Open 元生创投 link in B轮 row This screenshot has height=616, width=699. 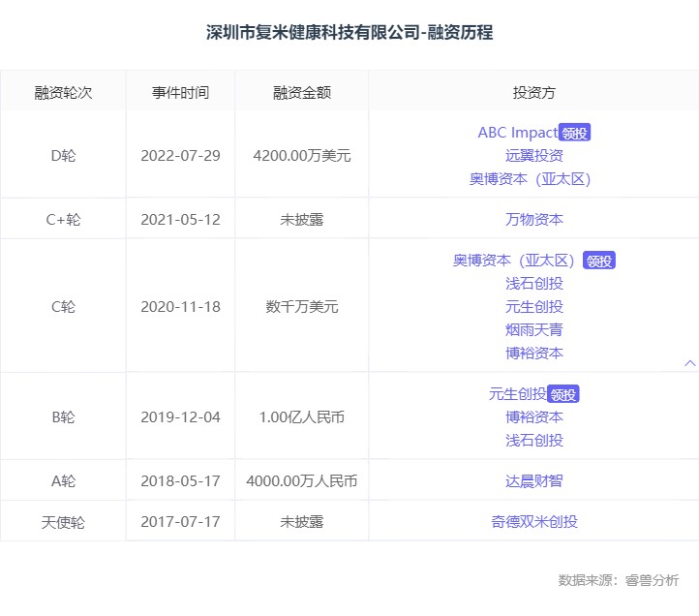pos(518,394)
